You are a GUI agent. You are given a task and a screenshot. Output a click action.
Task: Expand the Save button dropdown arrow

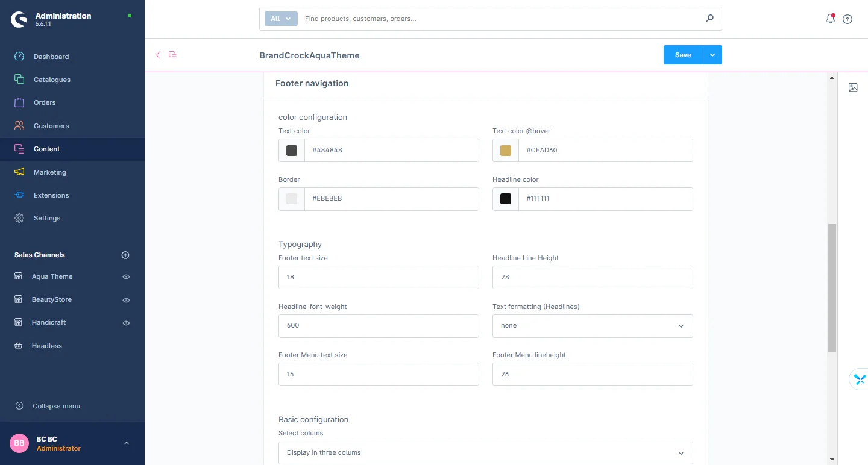tap(712, 55)
